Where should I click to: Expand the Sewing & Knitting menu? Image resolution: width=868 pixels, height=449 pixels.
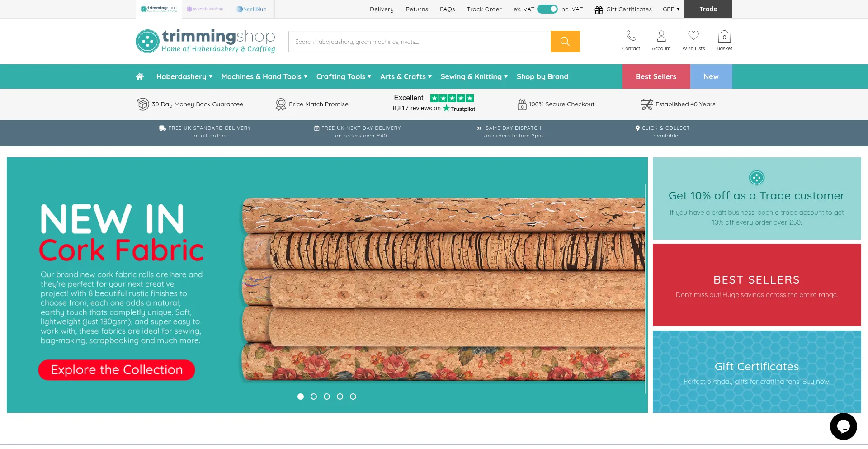(474, 76)
